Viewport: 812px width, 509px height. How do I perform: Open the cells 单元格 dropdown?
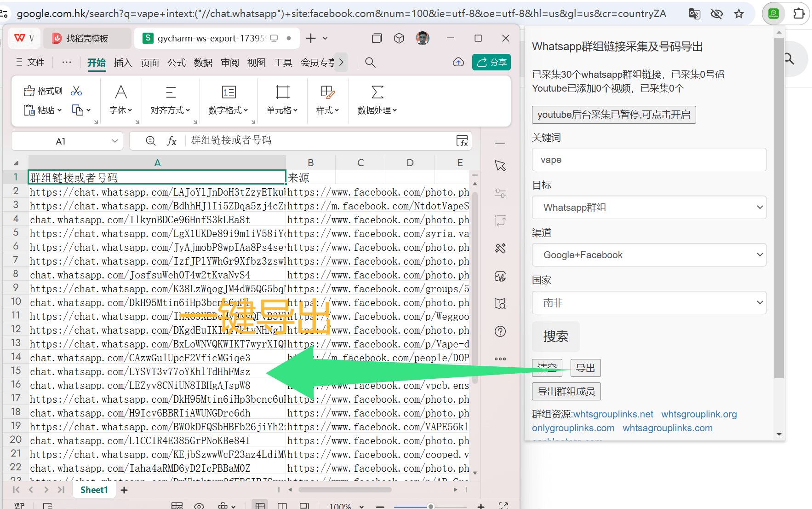pyautogui.click(x=282, y=100)
